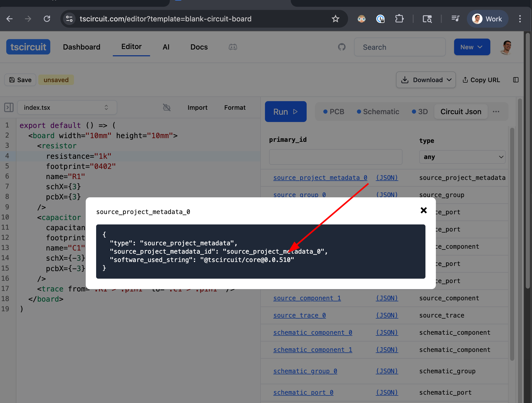Image resolution: width=532 pixels, height=403 pixels.
Task: Click the GitHub icon in header
Action: (342, 47)
